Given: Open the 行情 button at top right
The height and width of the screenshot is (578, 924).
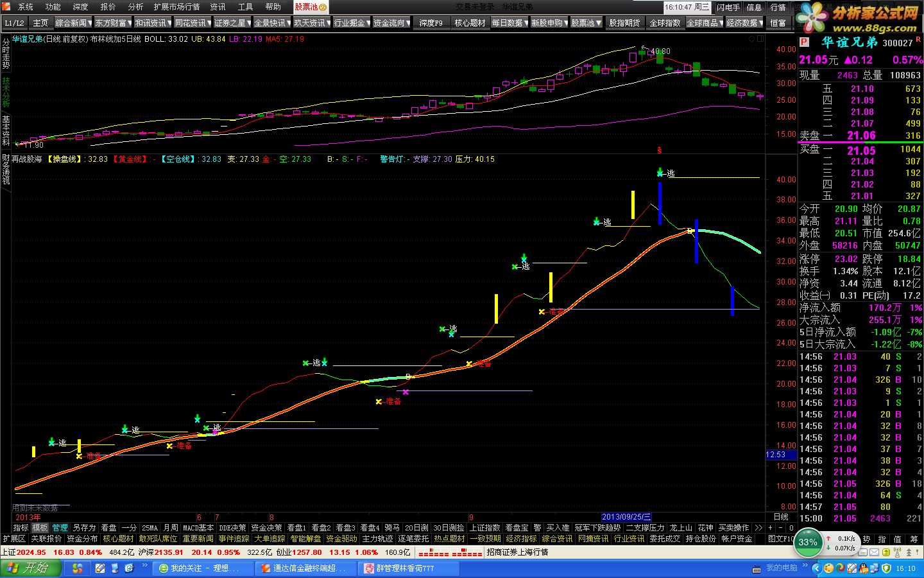Looking at the screenshot, I should (x=778, y=7).
